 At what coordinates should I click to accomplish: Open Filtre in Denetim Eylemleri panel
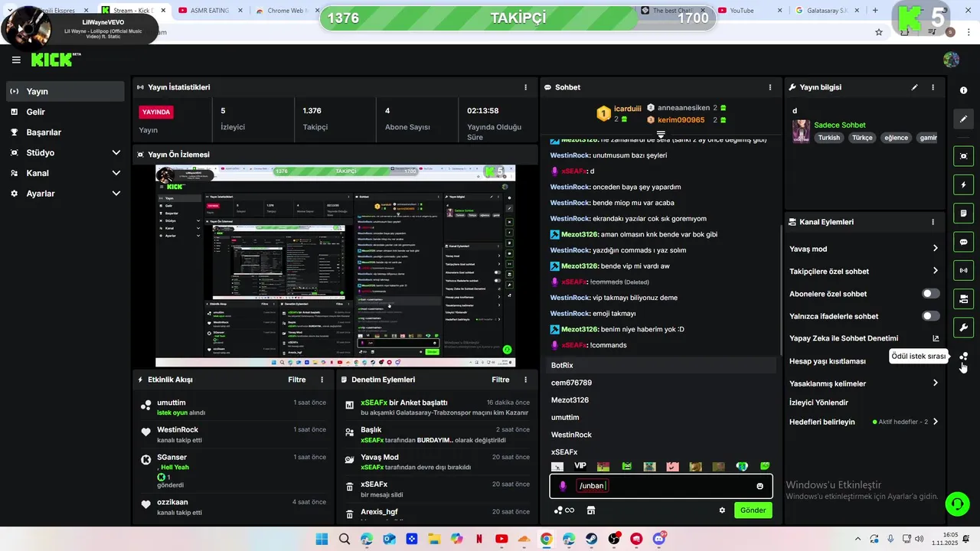(501, 380)
